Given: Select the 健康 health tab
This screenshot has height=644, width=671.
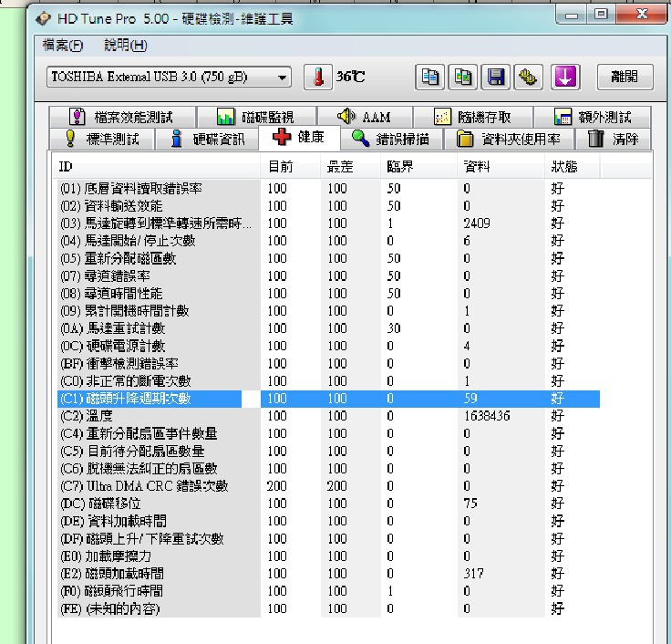Looking at the screenshot, I should [x=299, y=138].
